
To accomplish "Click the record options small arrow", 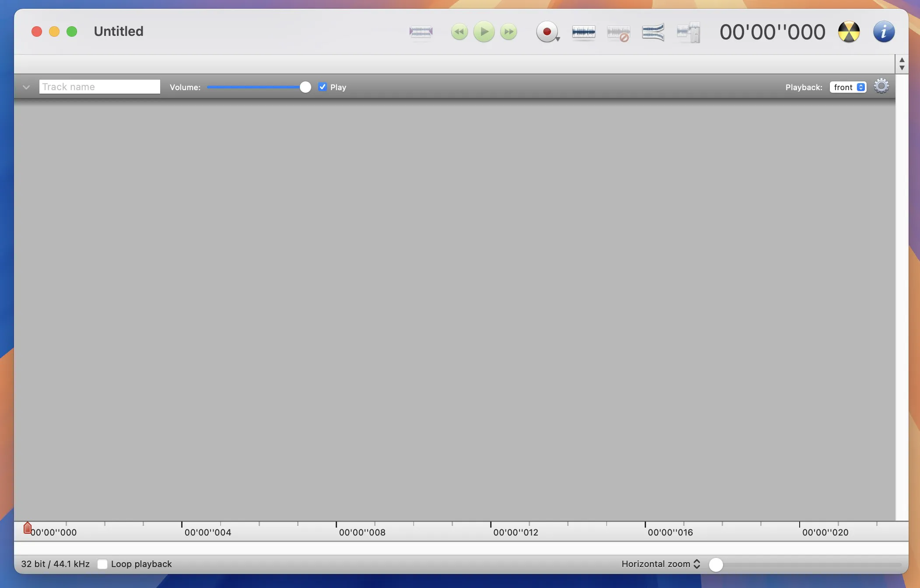I will coord(558,39).
